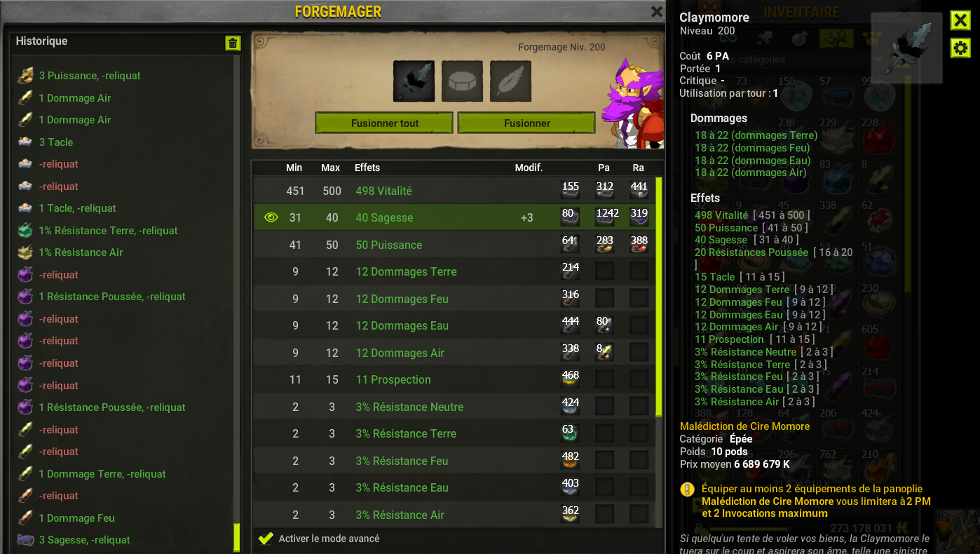Pick the 80 Pa Dommages Eau rune

604,325
